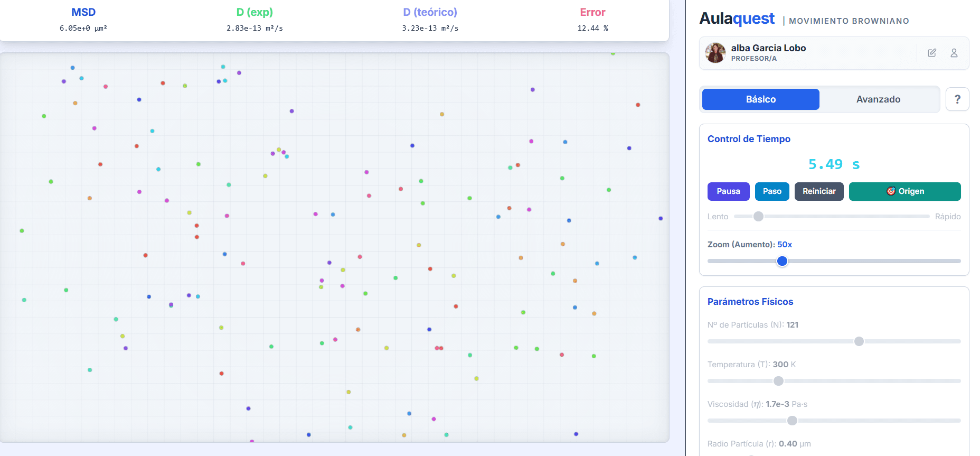Click the D (exp) value readout
This screenshot has height=456, width=980.
(x=255, y=29)
